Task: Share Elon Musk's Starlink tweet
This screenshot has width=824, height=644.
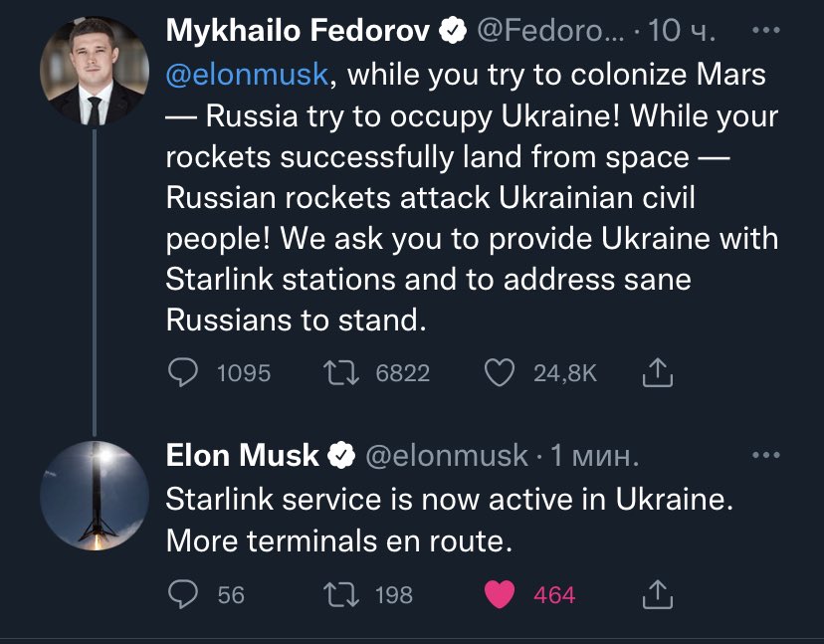Action: point(659,594)
